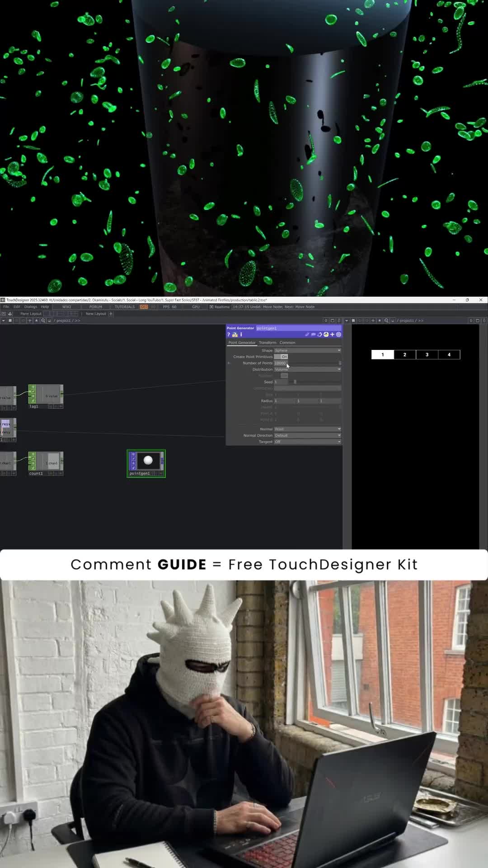Open the File menu
The height and width of the screenshot is (868, 488).
point(6,307)
